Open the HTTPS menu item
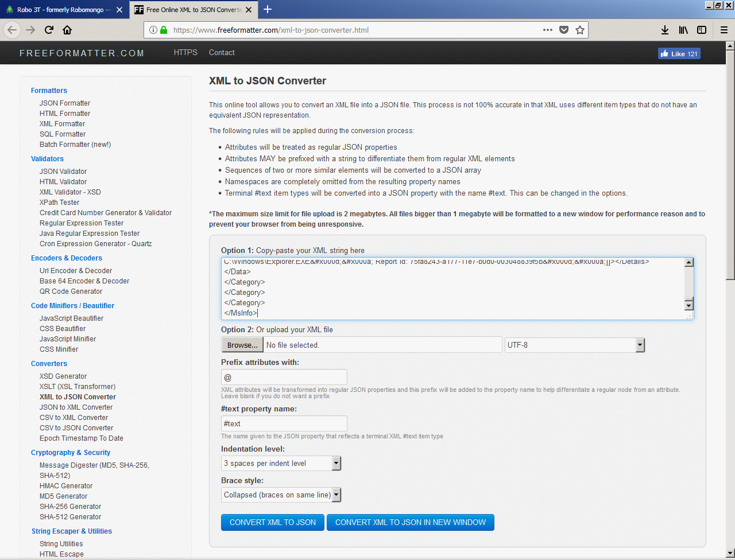 click(x=185, y=52)
